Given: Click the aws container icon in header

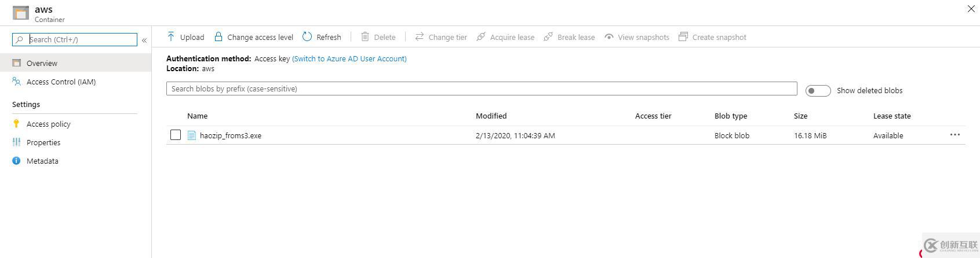Looking at the screenshot, I should (20, 13).
